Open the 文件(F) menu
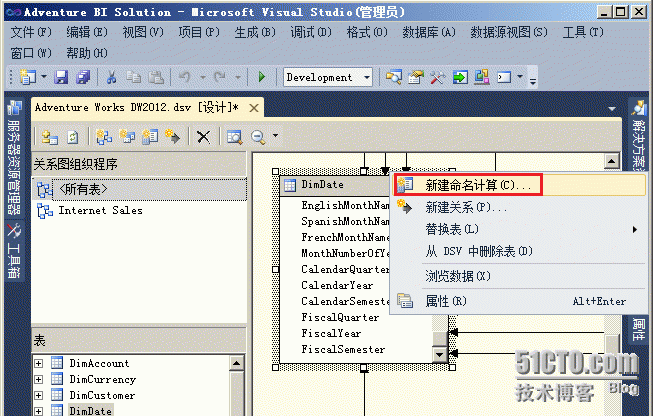The image size is (653, 416). tap(31, 32)
